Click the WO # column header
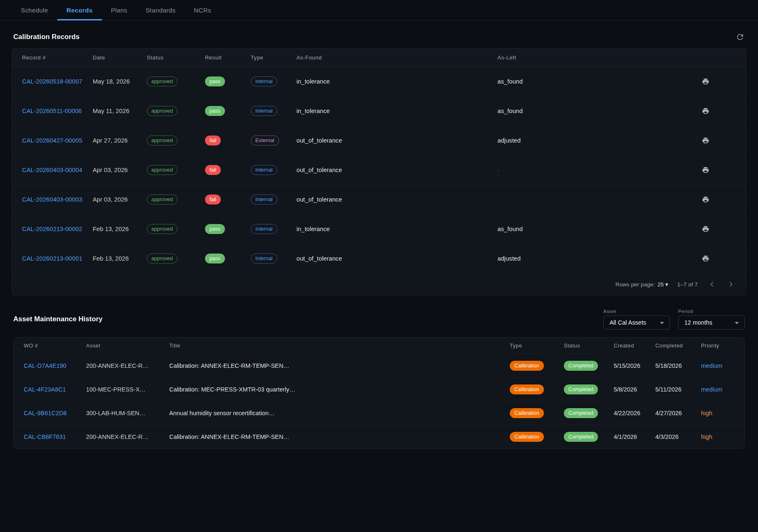The image size is (758, 532). [31, 346]
